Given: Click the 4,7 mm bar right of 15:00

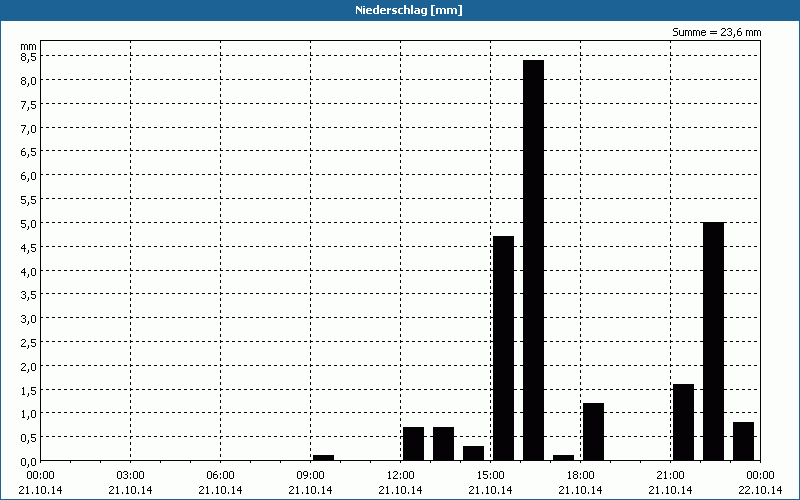Looking at the screenshot, I should coord(504,348).
